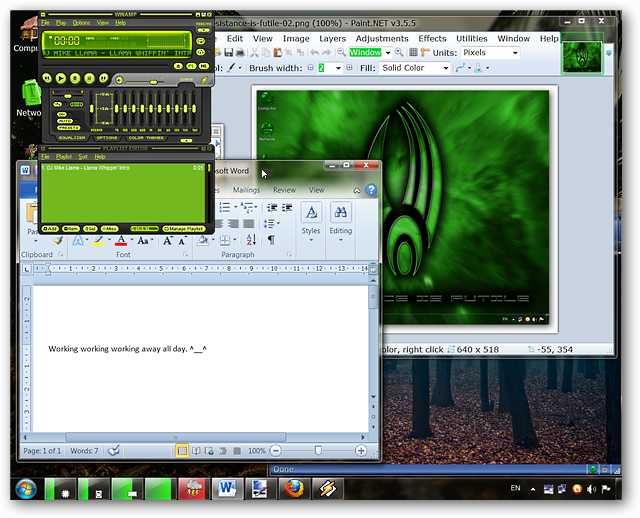Viewport: 640px width, 518px height.
Task: Click the Windows Start orb
Action: 25,489
